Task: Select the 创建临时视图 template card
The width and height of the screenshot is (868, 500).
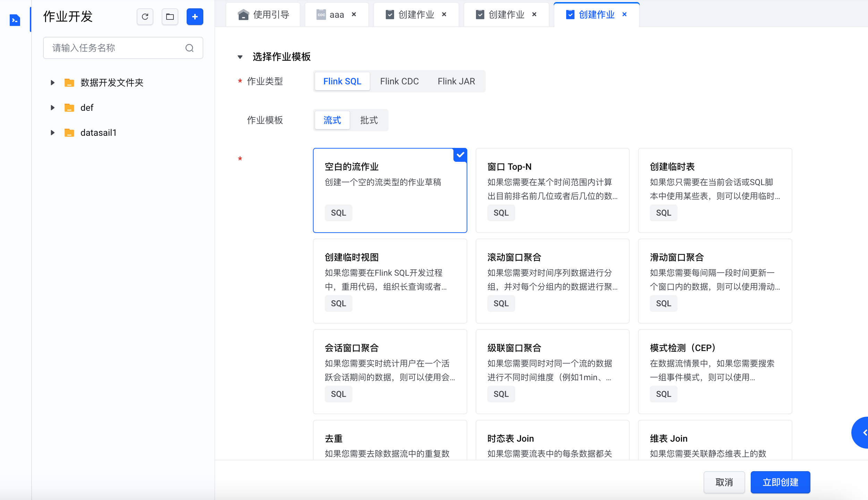Action: click(390, 281)
